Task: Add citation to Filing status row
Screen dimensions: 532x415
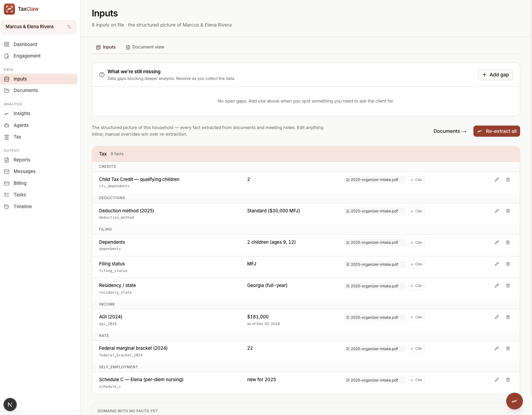Action: (416, 264)
